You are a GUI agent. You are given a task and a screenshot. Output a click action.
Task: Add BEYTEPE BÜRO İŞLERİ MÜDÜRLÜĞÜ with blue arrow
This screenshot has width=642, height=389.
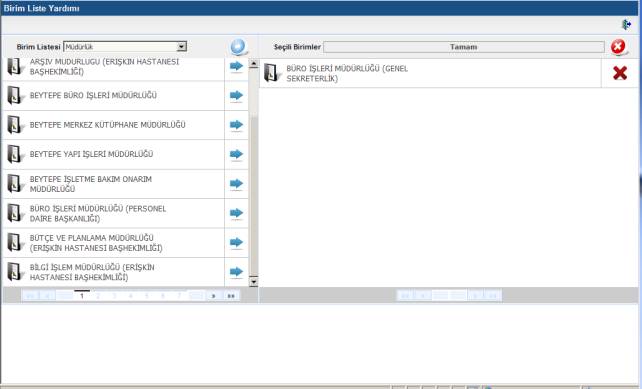click(236, 95)
